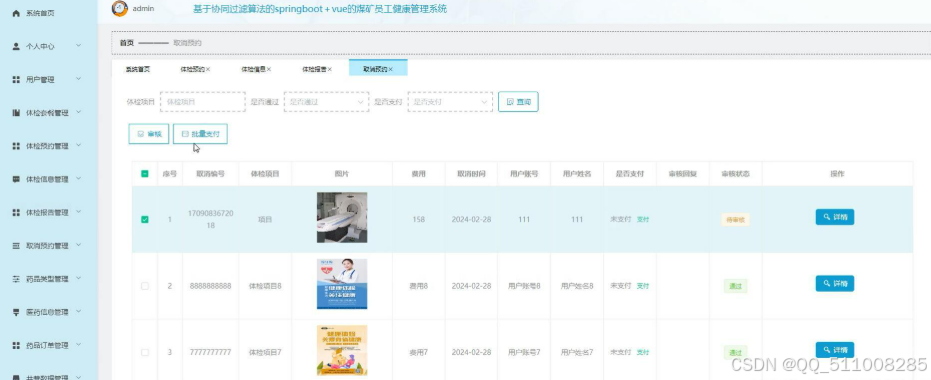Viewport: 931px width, 380px height.
Task: Close the 体检信息 tab with its ×
Action: point(269,69)
